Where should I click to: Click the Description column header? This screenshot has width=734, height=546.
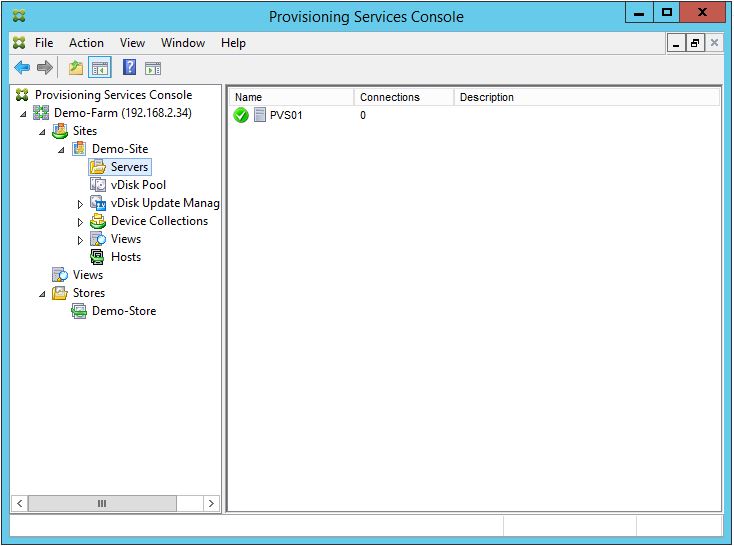point(586,97)
